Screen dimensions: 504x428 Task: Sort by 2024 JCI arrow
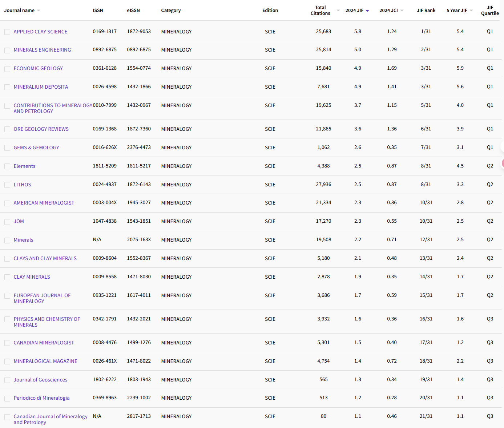[402, 11]
